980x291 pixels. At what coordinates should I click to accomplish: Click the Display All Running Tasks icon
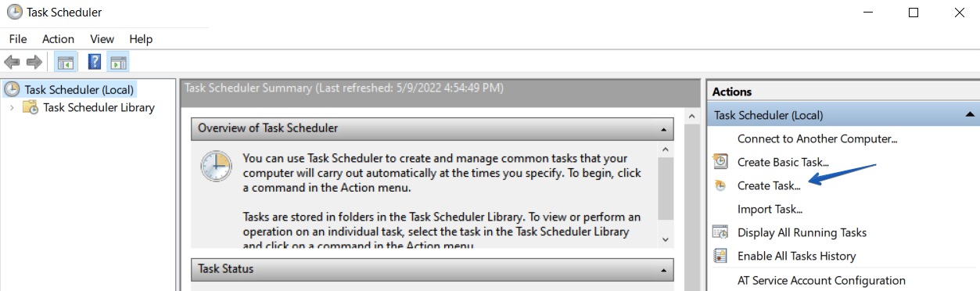(720, 232)
